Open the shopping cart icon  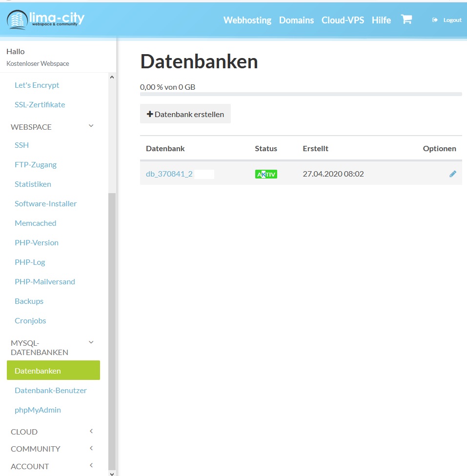(406, 20)
